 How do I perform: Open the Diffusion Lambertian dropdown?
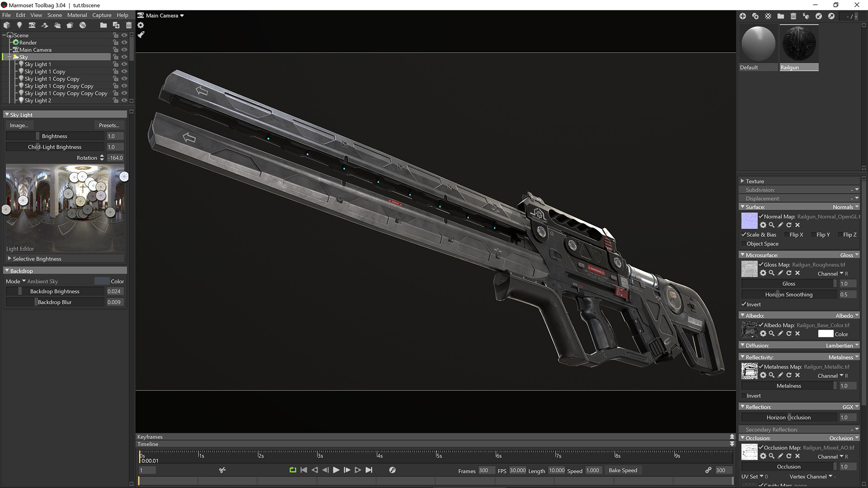point(842,345)
